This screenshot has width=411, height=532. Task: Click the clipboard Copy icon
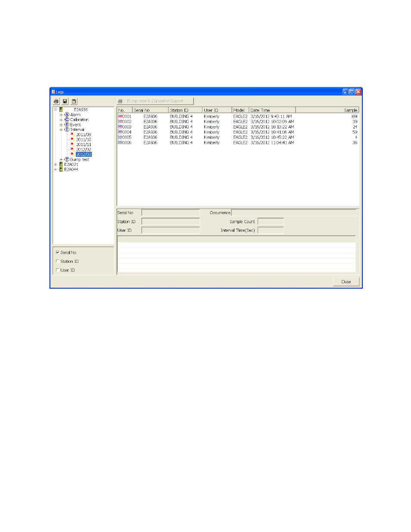coord(74,101)
